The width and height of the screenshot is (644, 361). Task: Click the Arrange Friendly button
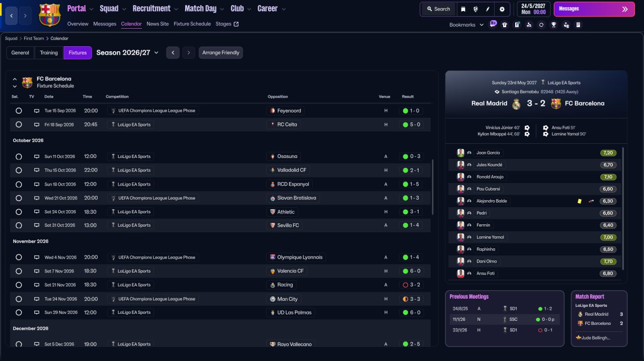[x=221, y=53]
